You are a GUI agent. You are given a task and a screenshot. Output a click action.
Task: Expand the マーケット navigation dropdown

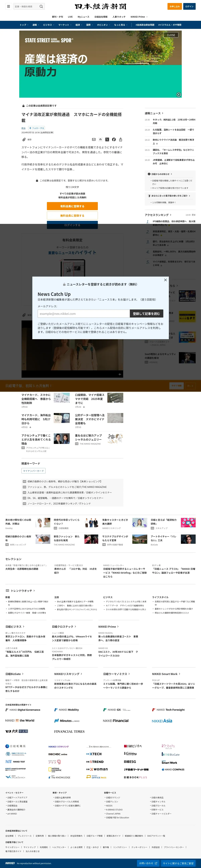65,25
